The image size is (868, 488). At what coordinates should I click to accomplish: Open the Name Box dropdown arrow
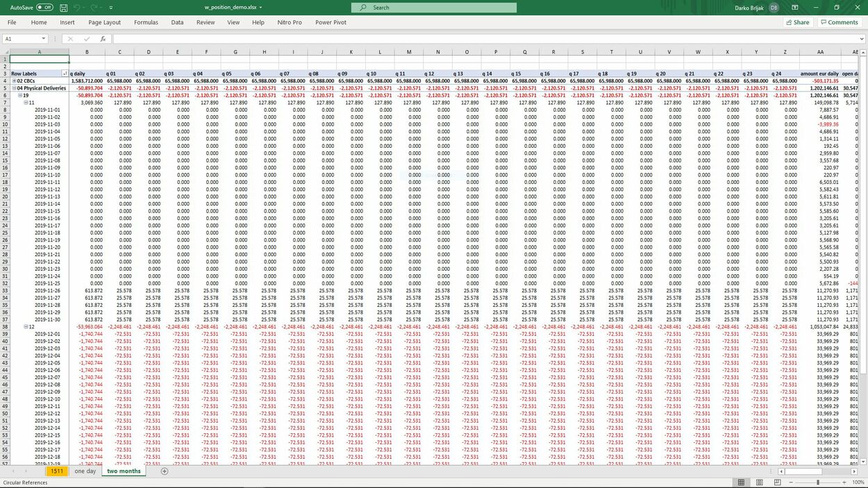[x=44, y=39]
